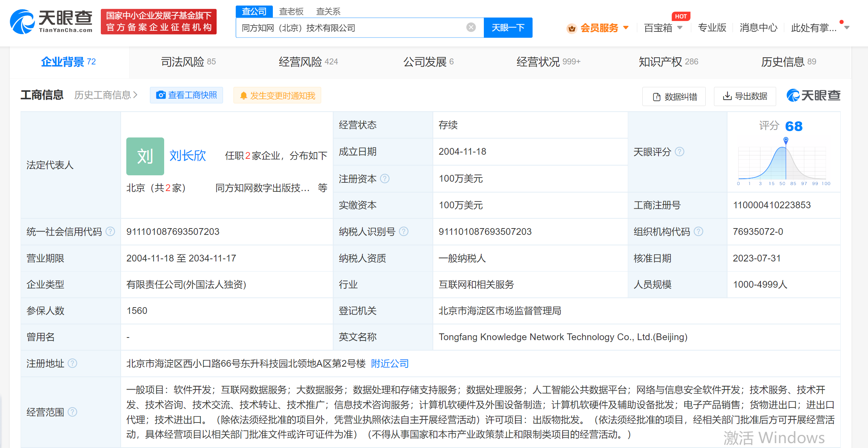
Task: Click the registered address 北京市海淀区西小口路66号 text
Action: [x=246, y=363]
